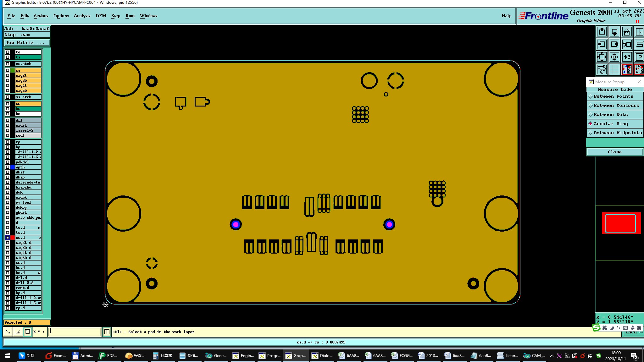
Task: Click the 1:2 zoom scale icon
Action: pyautogui.click(x=627, y=57)
